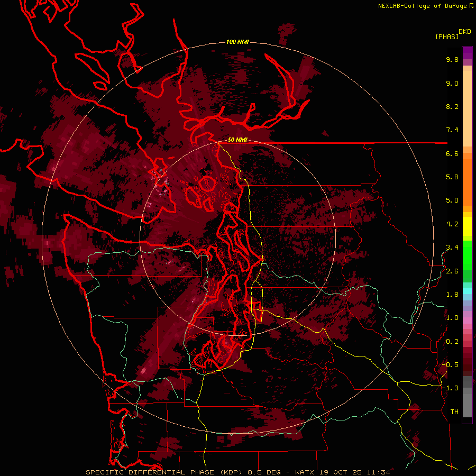The width and height of the screenshot is (476, 476).
Task: Click the 4.2 scale value
Action: point(452,224)
